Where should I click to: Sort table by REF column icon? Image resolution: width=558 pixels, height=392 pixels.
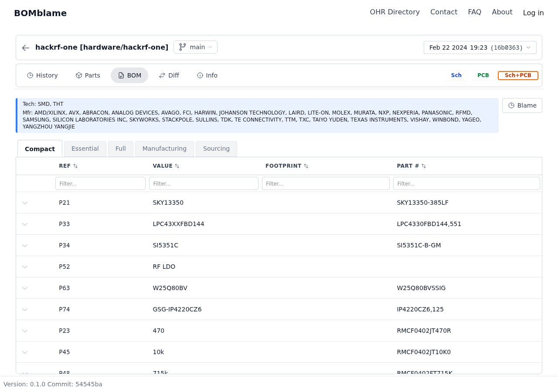[x=75, y=166]
